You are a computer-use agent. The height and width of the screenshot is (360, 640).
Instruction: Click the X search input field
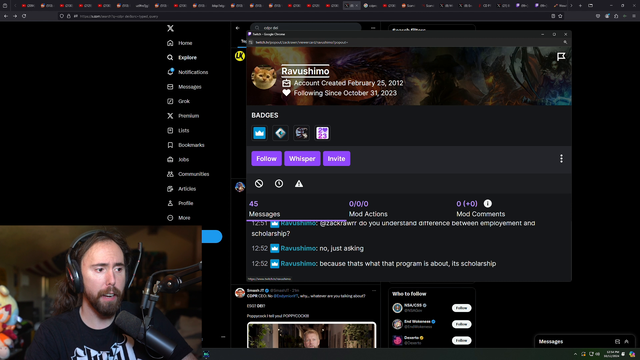[306, 28]
